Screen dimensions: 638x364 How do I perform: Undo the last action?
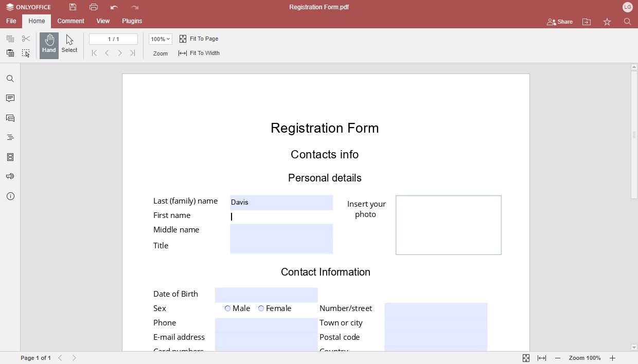[114, 7]
